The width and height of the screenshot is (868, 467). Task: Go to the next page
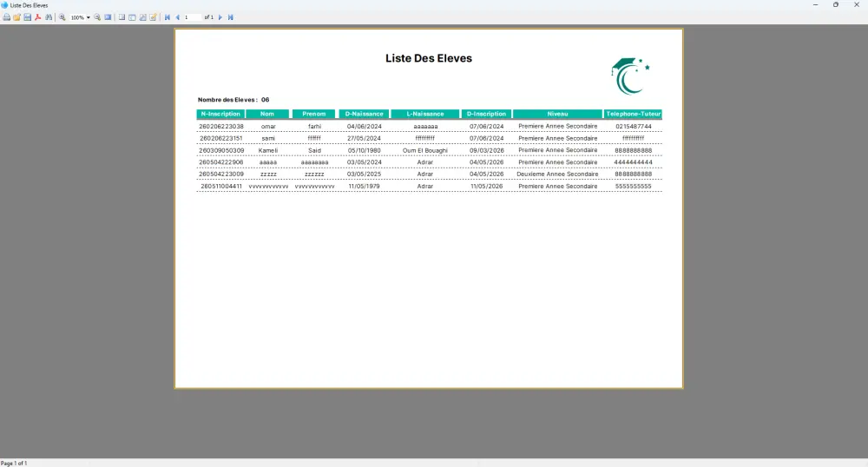220,17
